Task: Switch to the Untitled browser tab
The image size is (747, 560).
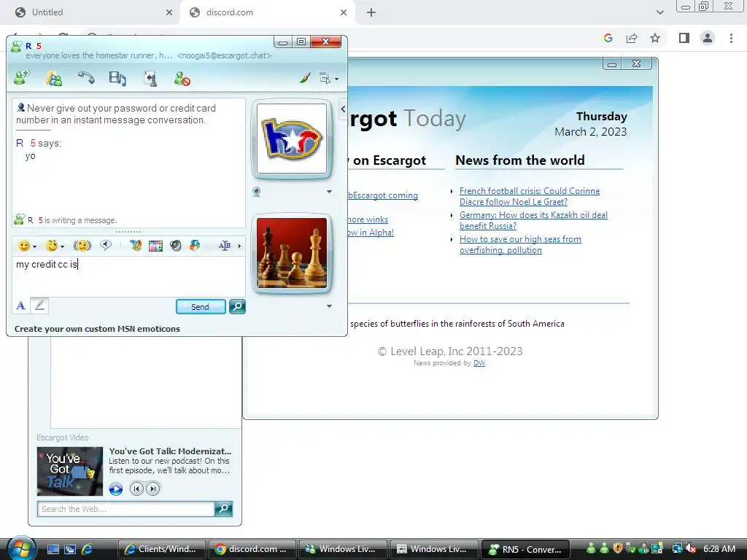Action: (90, 12)
